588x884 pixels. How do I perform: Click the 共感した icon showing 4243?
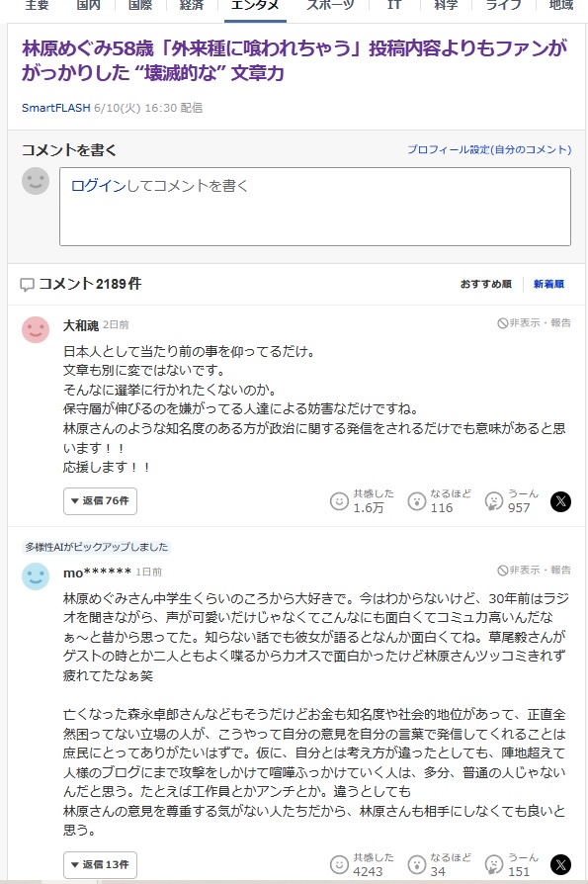pyautogui.click(x=339, y=865)
